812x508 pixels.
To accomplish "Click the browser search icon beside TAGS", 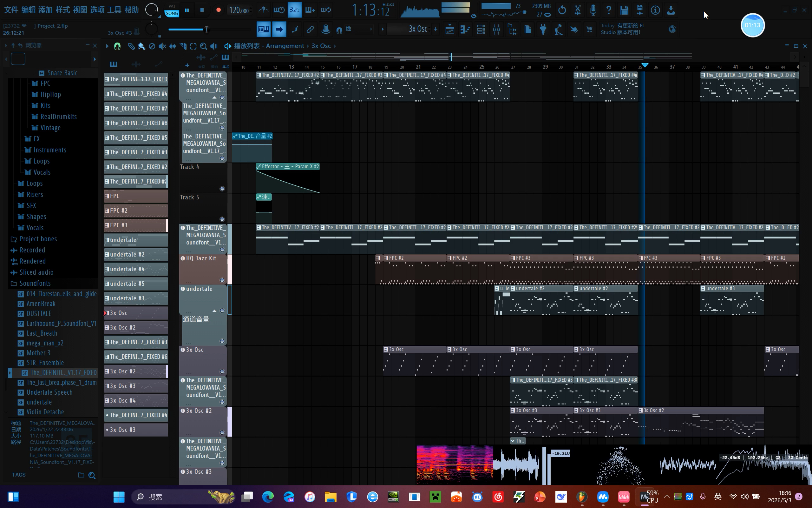I will (x=92, y=475).
